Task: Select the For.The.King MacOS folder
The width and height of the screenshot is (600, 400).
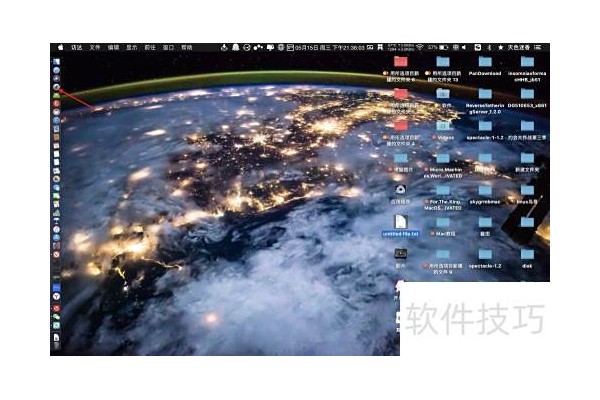Action: coord(443,198)
